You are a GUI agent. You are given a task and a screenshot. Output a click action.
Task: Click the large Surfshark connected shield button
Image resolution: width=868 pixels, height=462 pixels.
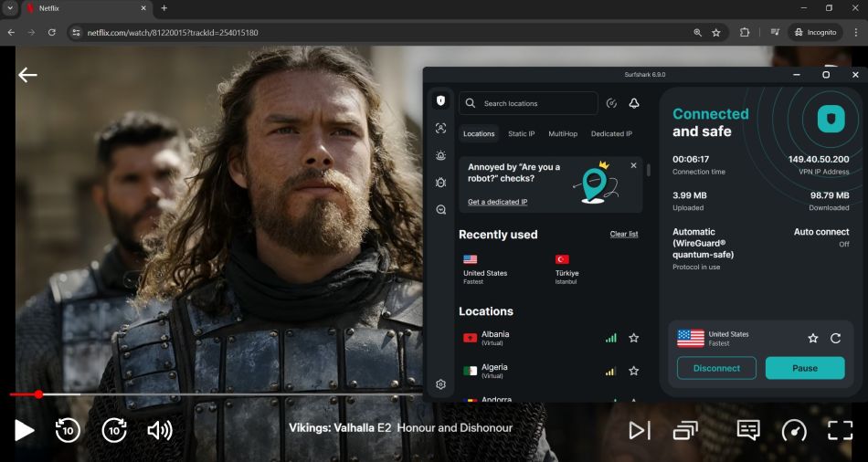point(831,119)
